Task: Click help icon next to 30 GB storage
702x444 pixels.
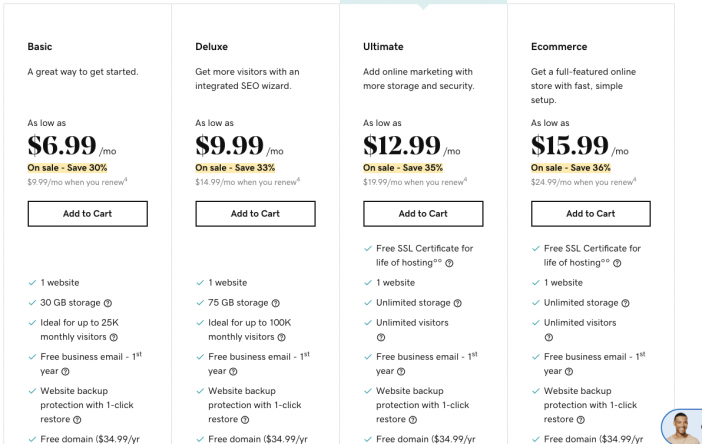Action: click(108, 303)
